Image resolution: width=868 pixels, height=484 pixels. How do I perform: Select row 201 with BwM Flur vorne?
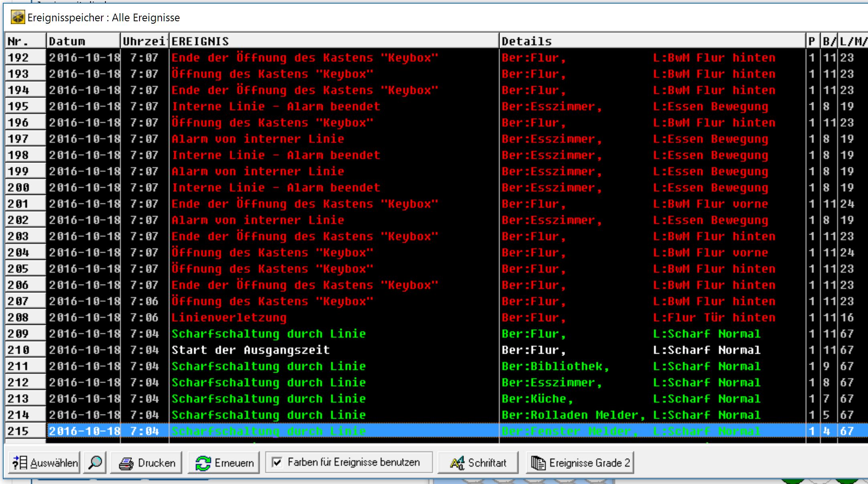click(x=710, y=204)
